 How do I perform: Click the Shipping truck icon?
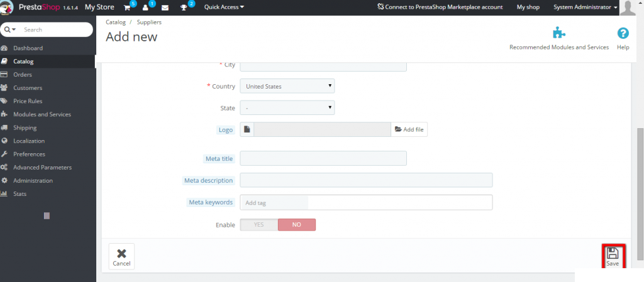(x=4, y=127)
